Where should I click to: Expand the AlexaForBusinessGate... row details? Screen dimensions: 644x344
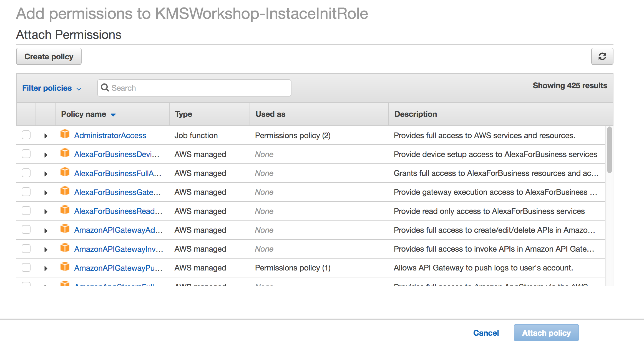tap(46, 193)
